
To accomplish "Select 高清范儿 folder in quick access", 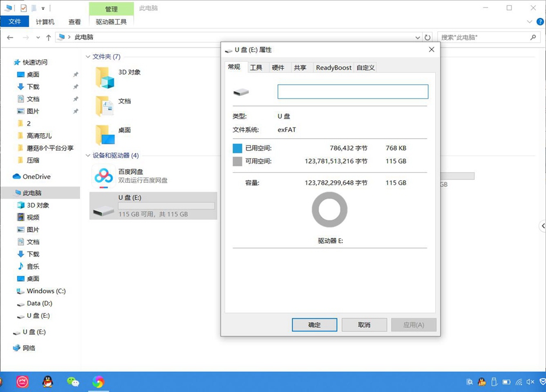I will coord(39,136).
